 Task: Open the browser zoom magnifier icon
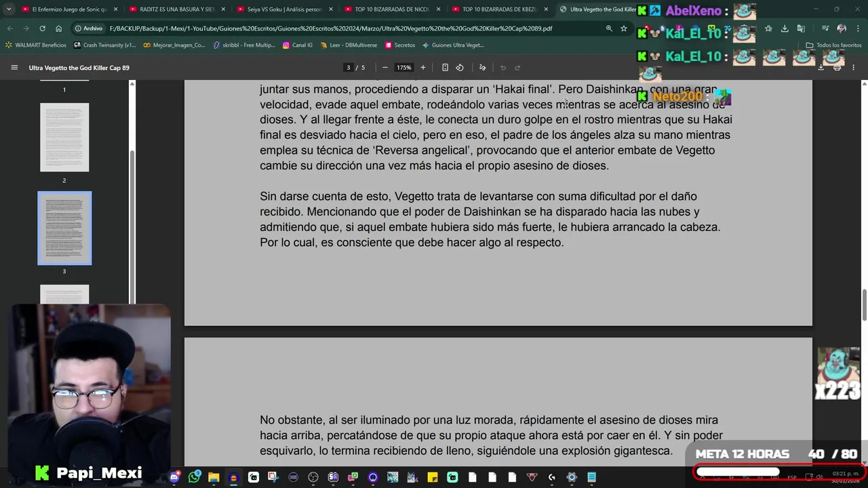click(609, 28)
